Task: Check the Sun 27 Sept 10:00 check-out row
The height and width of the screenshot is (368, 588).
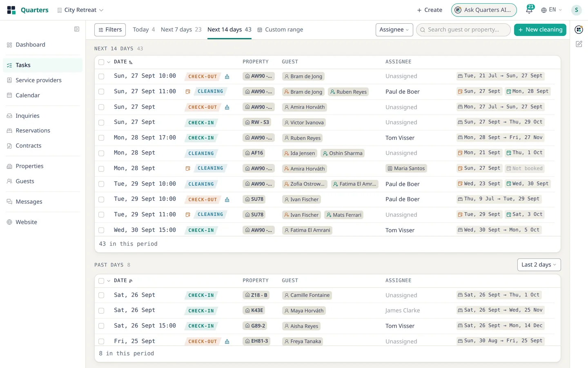Action: [x=101, y=76]
